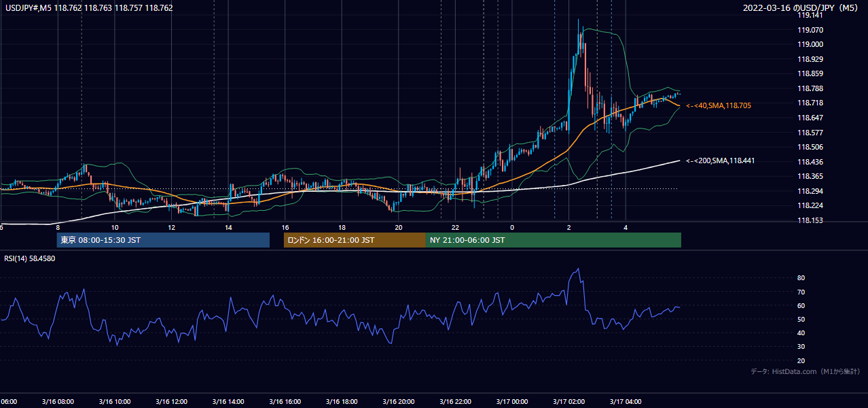Click the RSI scale value 30
Viewport: 868px width, 408px height.
801,347
